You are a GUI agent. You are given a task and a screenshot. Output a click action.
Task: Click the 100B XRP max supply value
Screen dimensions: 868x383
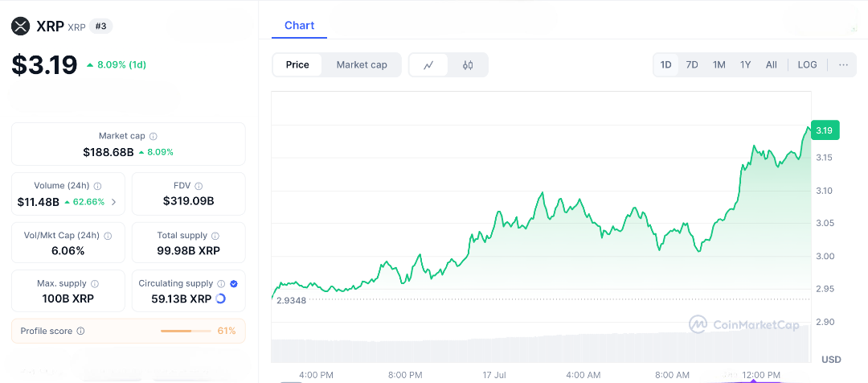(x=68, y=299)
